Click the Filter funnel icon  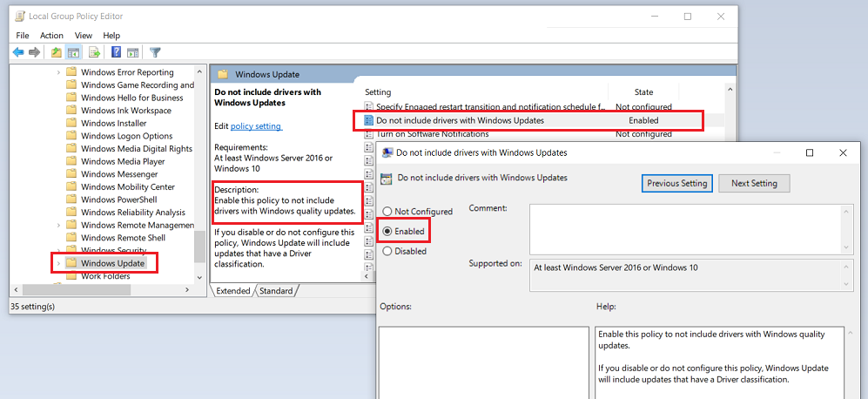click(x=155, y=52)
